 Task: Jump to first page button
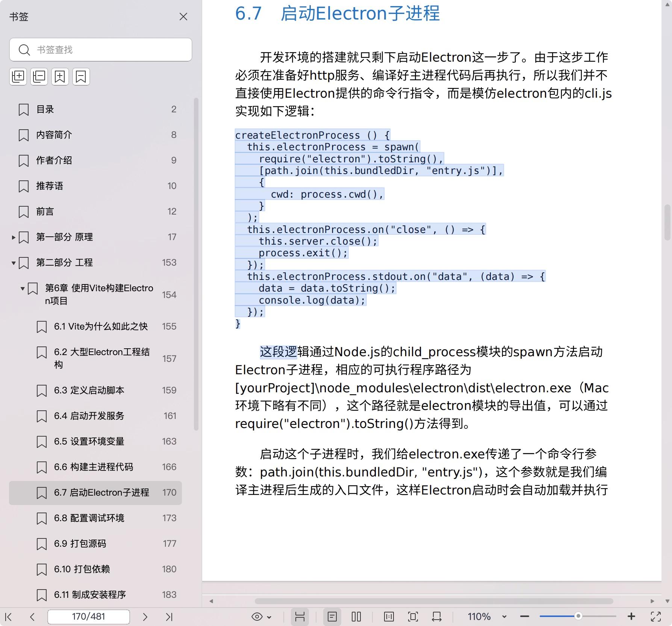9,617
